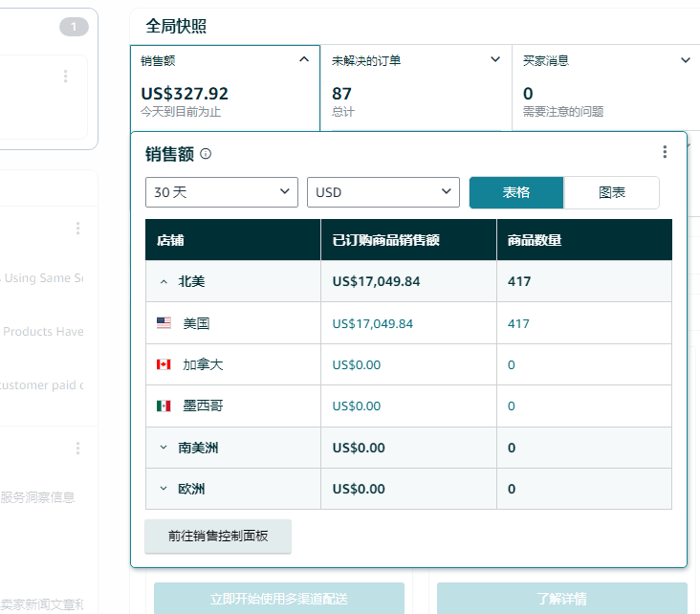Image resolution: width=700 pixels, height=614 pixels.
Task: Open the sales panel three-dot menu
Action: point(665,152)
